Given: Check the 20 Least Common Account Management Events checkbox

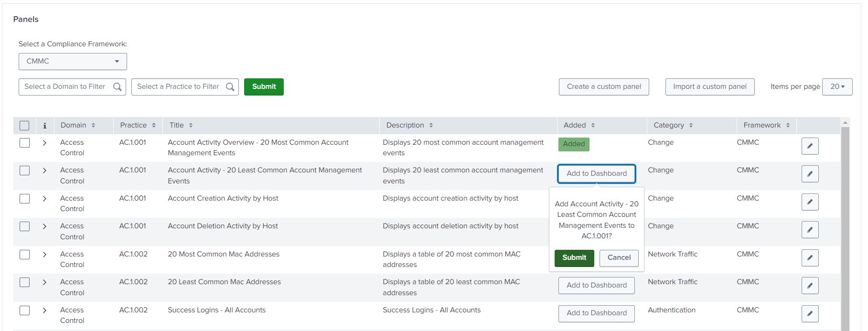Looking at the screenshot, I should click(24, 171).
